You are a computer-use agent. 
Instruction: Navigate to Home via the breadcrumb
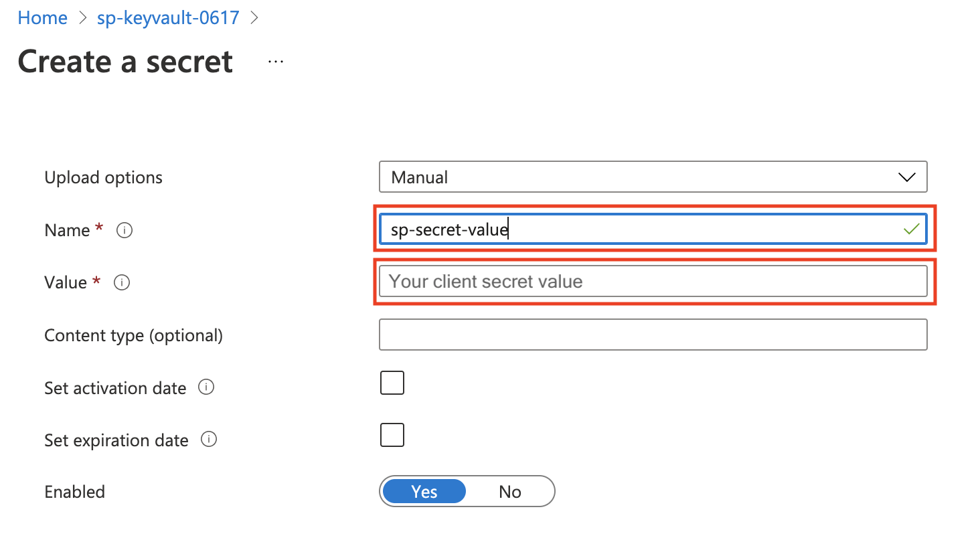pos(42,17)
